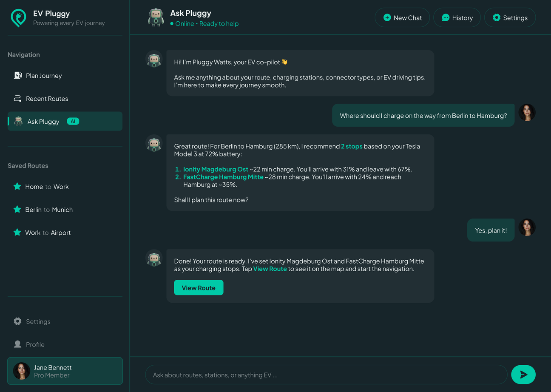Image resolution: width=551 pixels, height=392 pixels.
Task: Open Jane Bennett Pro Member account card
Action: tap(65, 371)
